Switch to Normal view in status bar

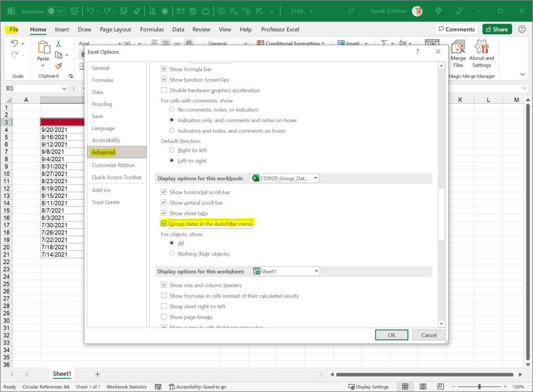point(405,387)
